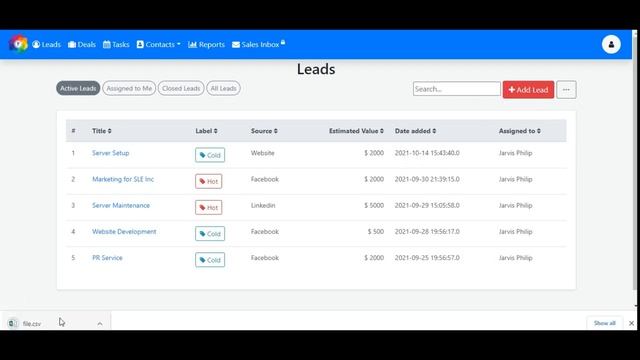Sort table by Title column

(102, 131)
